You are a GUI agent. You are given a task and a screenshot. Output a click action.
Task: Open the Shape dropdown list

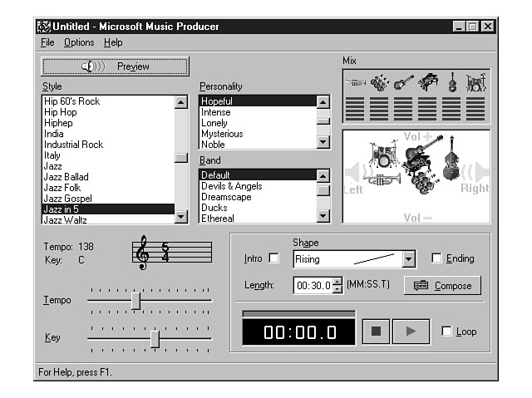(x=408, y=259)
